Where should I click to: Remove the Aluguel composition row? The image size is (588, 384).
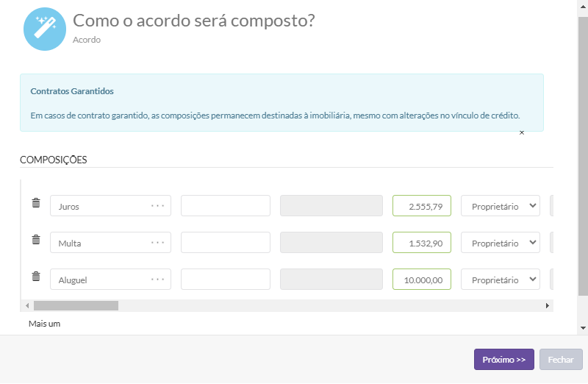36,277
